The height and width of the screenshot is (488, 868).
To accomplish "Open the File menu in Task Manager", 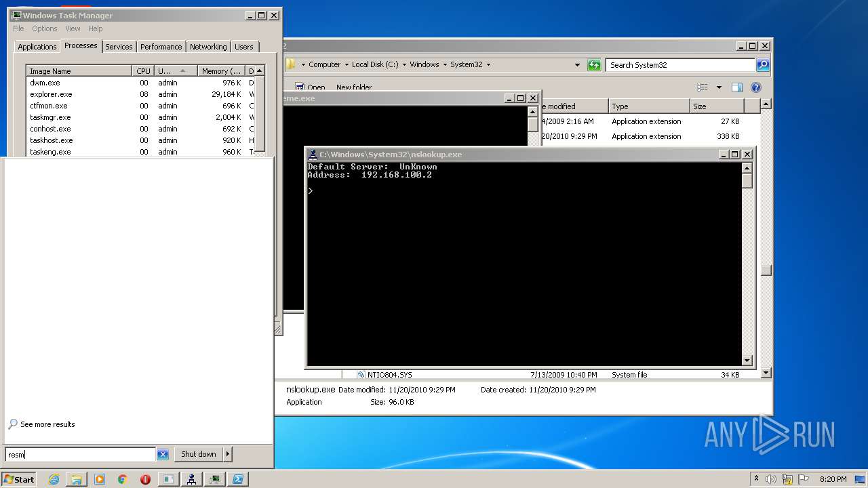I will point(18,28).
